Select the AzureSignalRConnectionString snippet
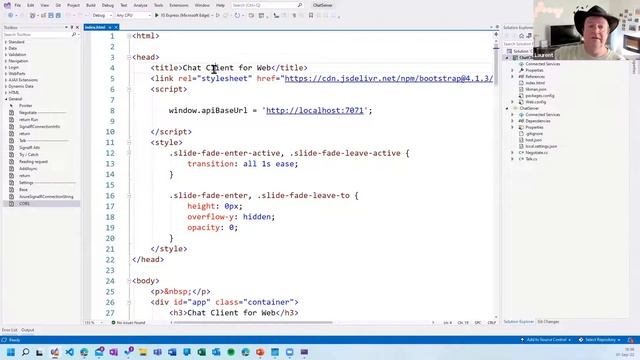 pyautogui.click(x=46, y=197)
